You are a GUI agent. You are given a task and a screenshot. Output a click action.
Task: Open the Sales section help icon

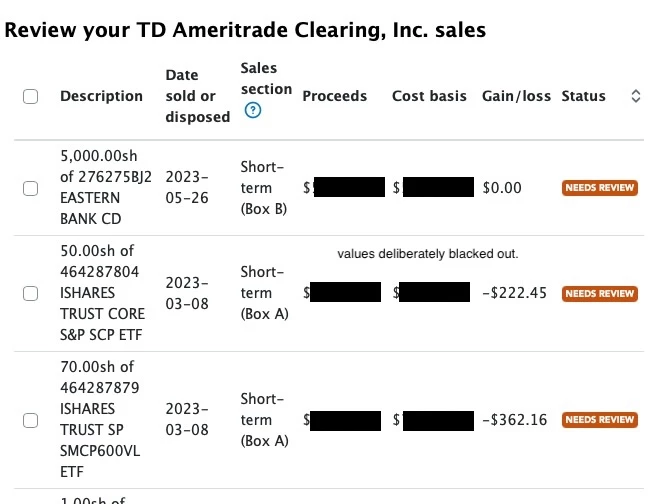coord(253,110)
